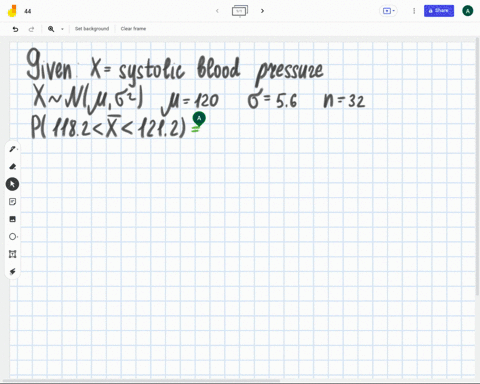The image size is (480, 384).
Task: Activate the laser pointer tool
Action: click(13, 271)
